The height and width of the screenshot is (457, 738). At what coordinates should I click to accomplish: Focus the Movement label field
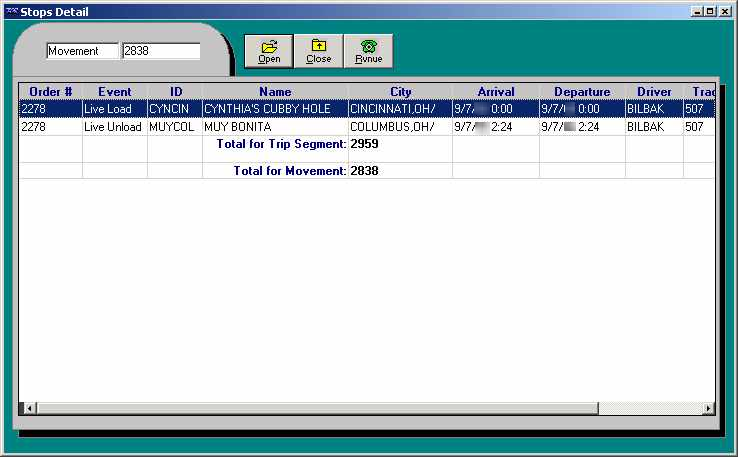(x=82, y=51)
